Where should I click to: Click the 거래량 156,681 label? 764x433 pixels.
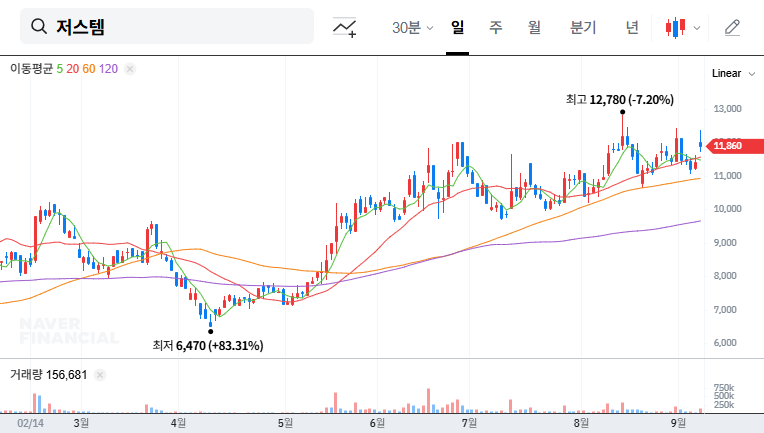(x=48, y=375)
